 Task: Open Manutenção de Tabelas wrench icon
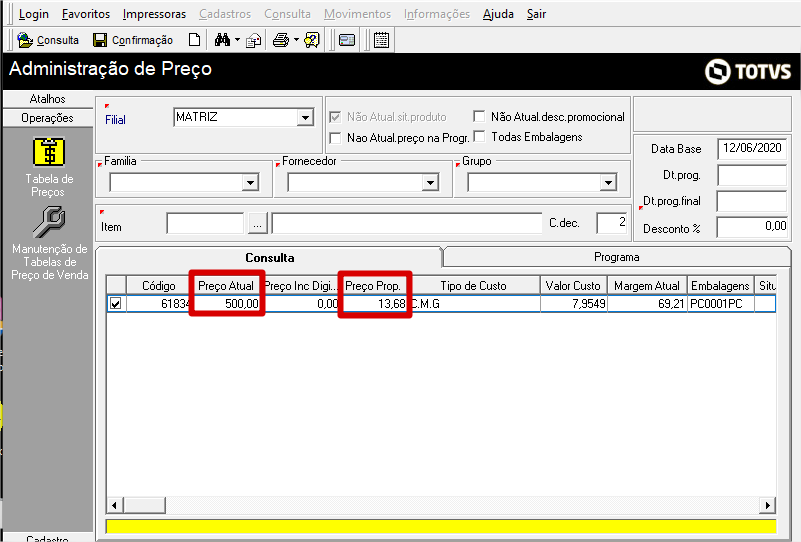49,222
